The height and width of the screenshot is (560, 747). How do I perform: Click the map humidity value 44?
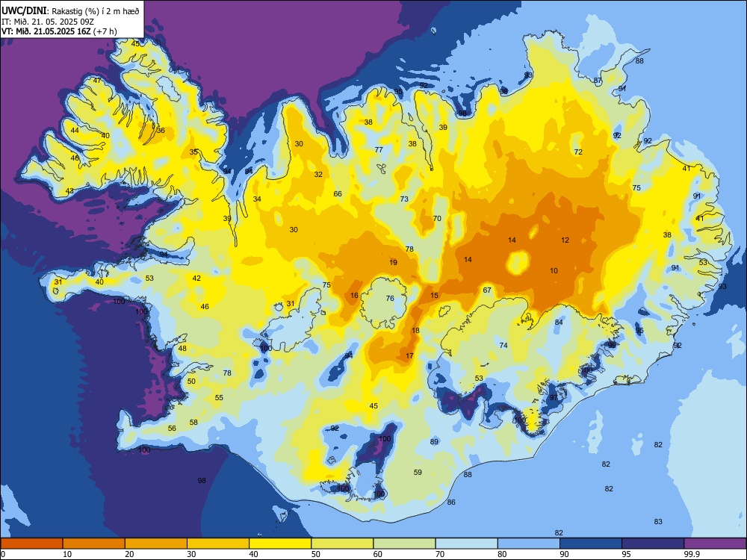tap(75, 131)
